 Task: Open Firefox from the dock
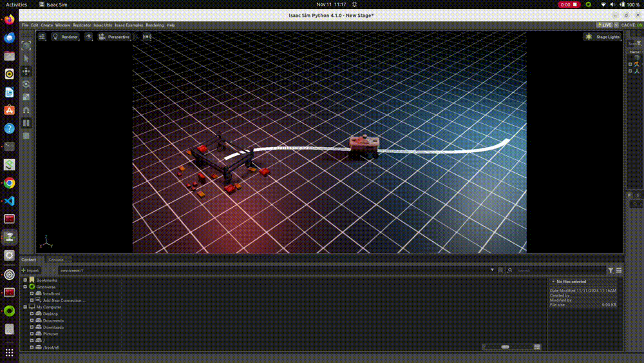pyautogui.click(x=10, y=19)
